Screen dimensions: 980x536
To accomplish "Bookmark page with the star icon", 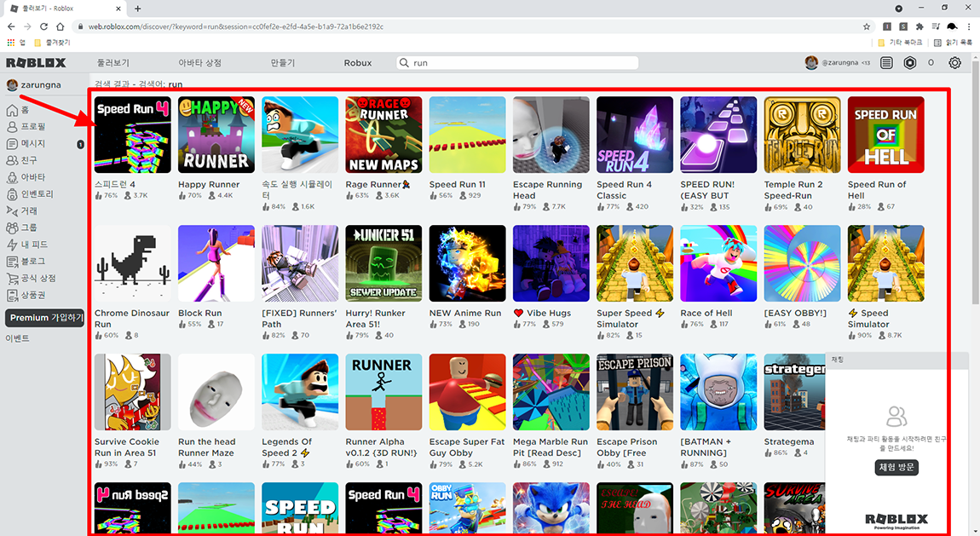I will [867, 26].
